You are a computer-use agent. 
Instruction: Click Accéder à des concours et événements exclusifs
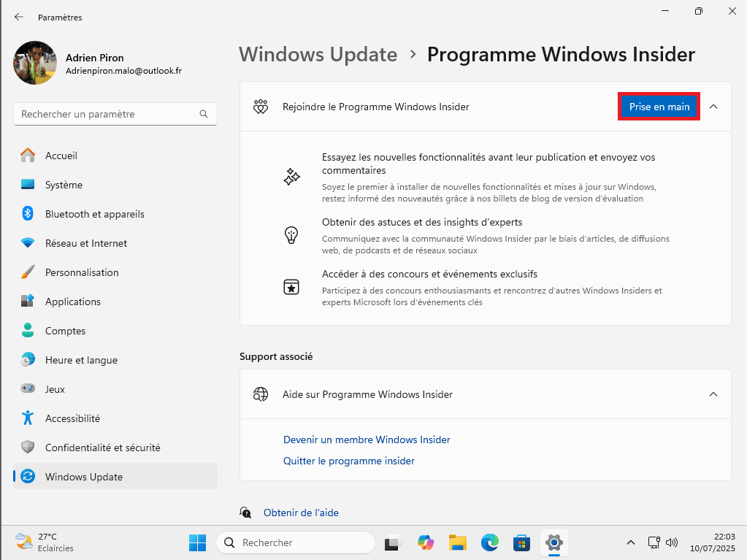[x=429, y=275]
